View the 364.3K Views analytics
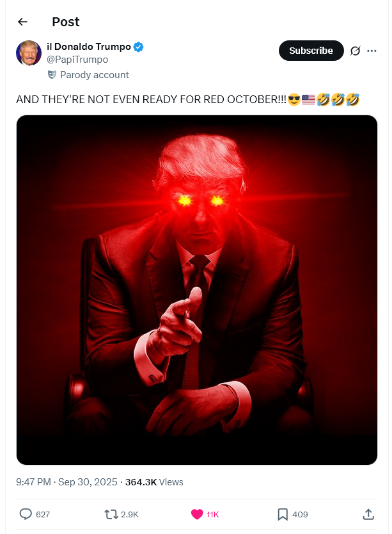Screen dimensions: 392x534 [154, 482]
